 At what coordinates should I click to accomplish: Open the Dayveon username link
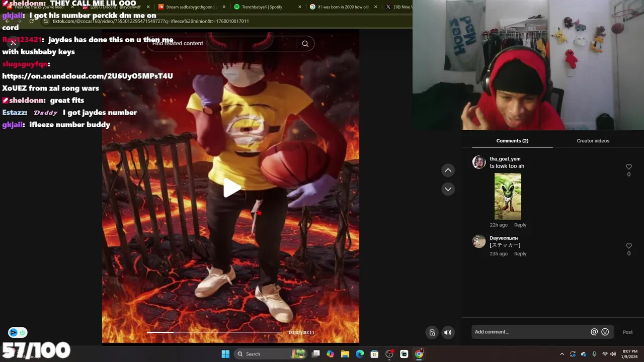pyautogui.click(x=504, y=238)
